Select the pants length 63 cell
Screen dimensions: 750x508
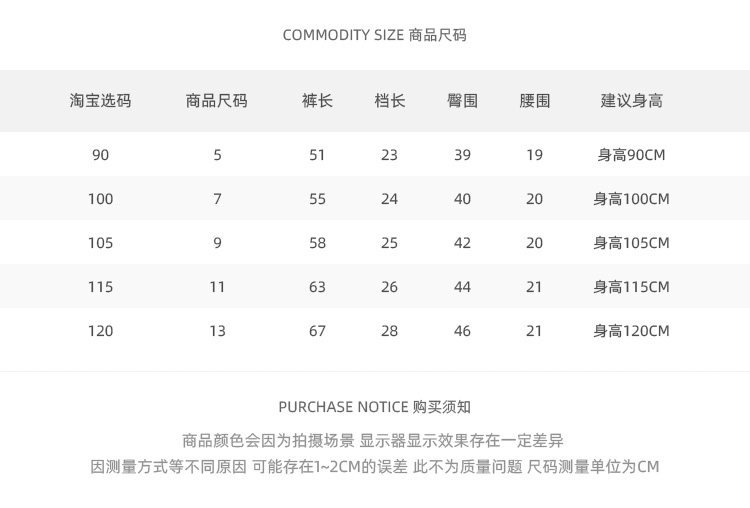317,287
